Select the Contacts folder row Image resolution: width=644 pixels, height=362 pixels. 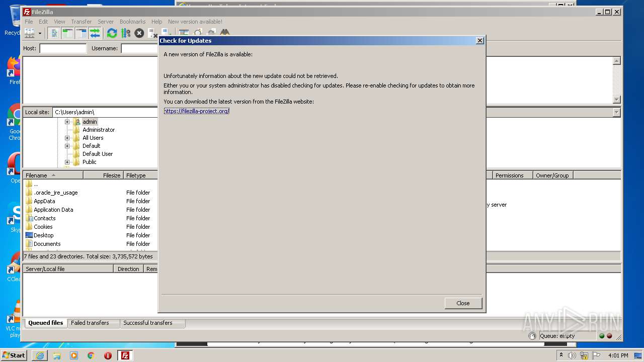click(x=91, y=218)
